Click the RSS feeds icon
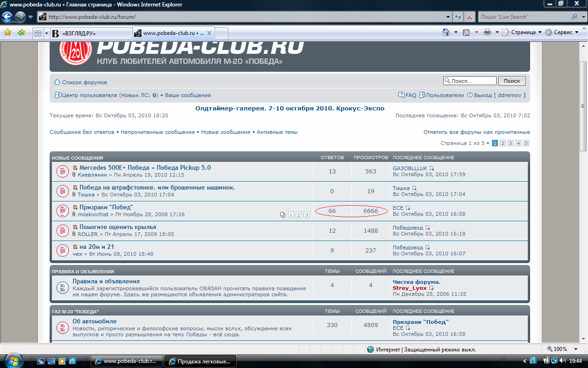Image resolution: width=588 pixels, height=368 pixels. tap(466, 32)
